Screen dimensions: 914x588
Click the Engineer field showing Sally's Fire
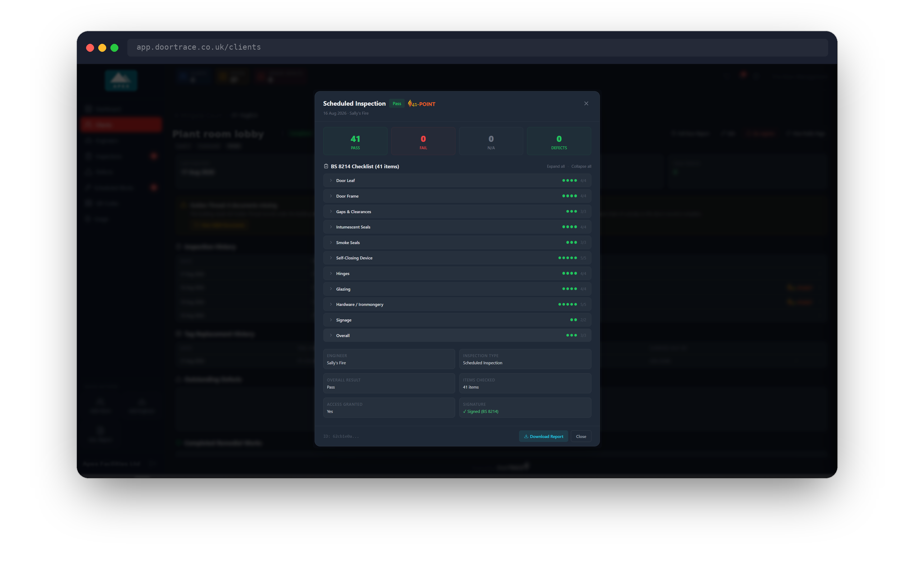coord(389,359)
